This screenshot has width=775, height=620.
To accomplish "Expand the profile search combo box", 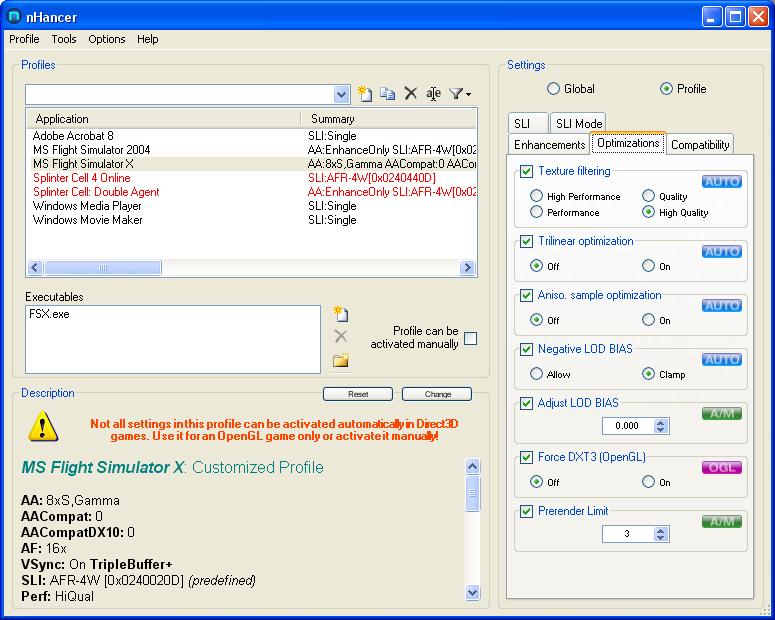I will [x=341, y=94].
